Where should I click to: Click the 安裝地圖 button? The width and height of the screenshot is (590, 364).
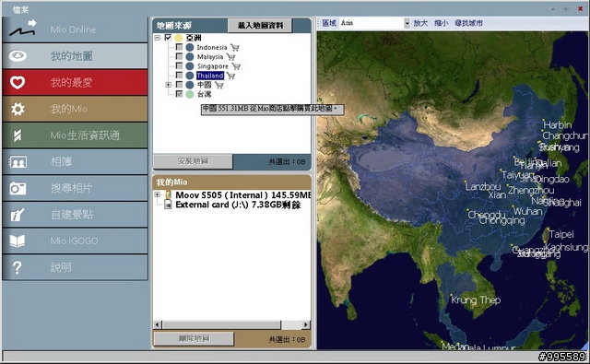click(193, 161)
